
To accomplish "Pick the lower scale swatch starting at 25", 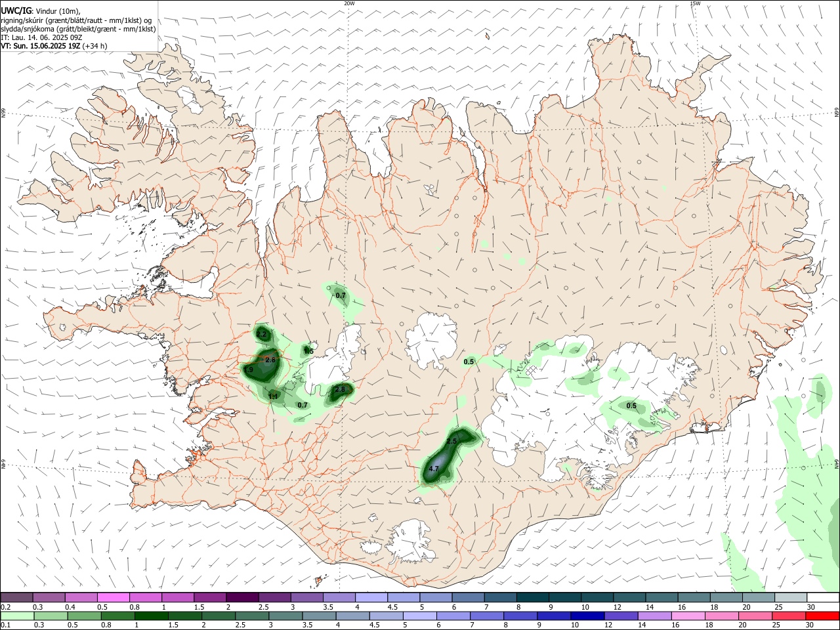I will point(789,616).
